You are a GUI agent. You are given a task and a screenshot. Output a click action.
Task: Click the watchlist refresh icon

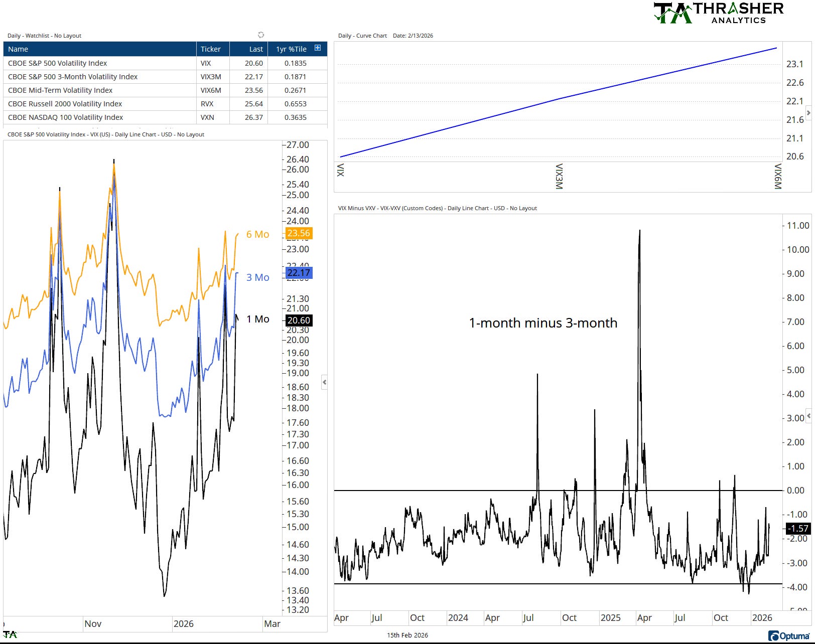pos(261,35)
